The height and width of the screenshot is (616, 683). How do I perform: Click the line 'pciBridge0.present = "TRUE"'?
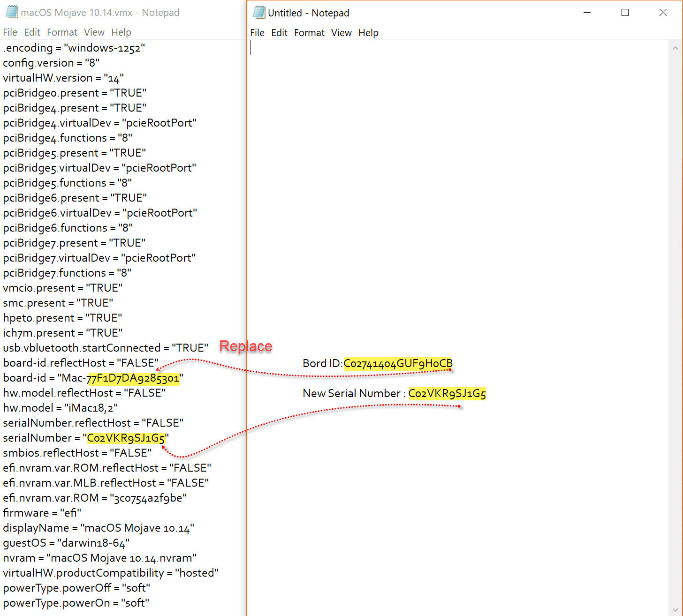pos(75,93)
